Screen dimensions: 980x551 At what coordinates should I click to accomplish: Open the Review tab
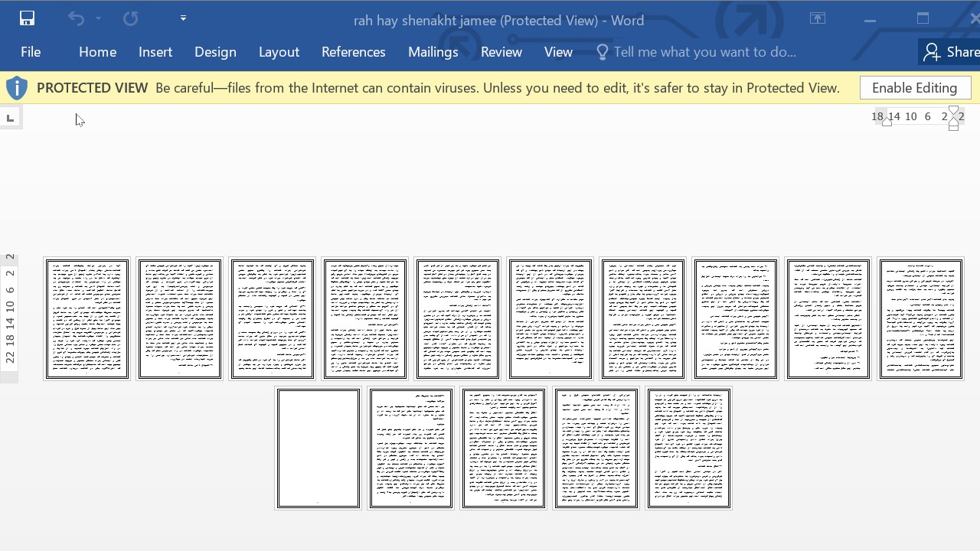(x=501, y=52)
